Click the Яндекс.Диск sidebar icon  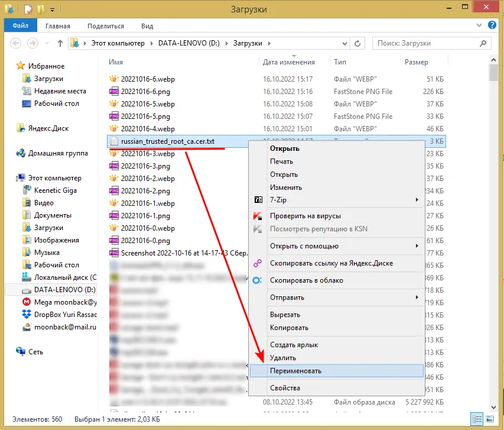[x=21, y=128]
